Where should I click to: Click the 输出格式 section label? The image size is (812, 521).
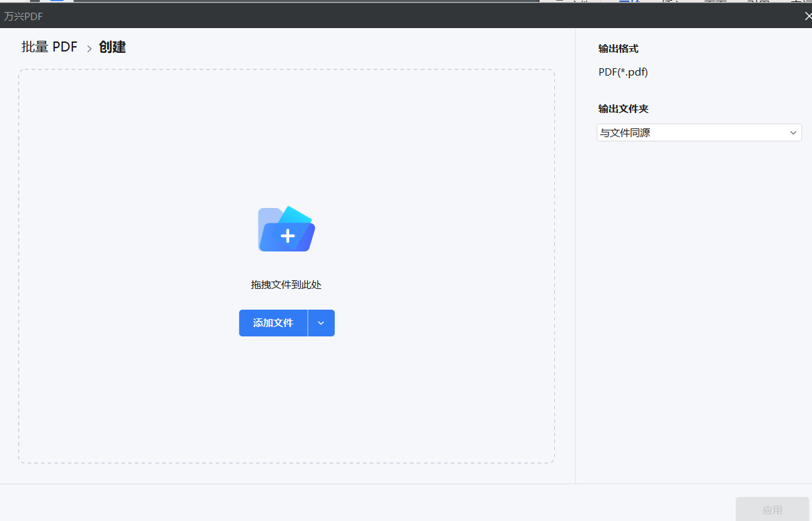click(615, 48)
